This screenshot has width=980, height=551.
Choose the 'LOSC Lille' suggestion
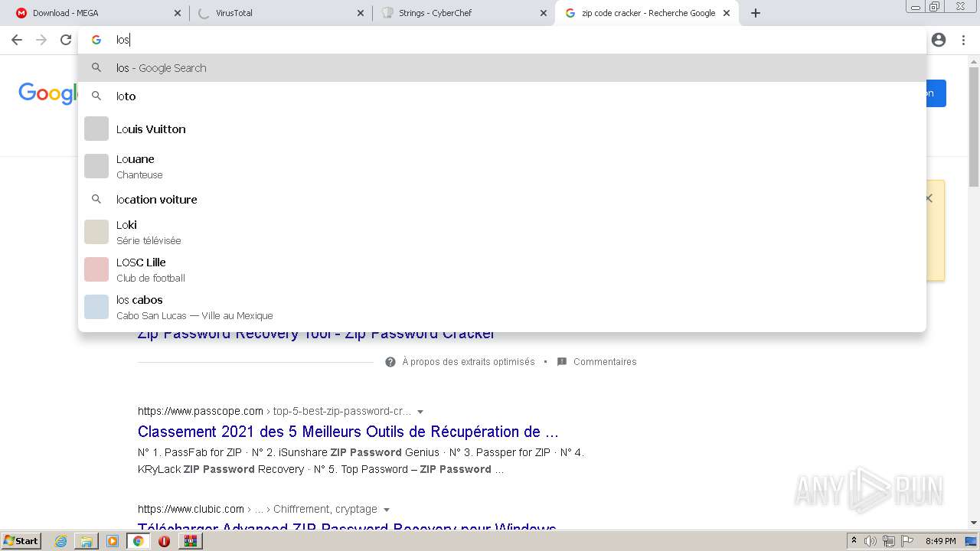click(501, 269)
